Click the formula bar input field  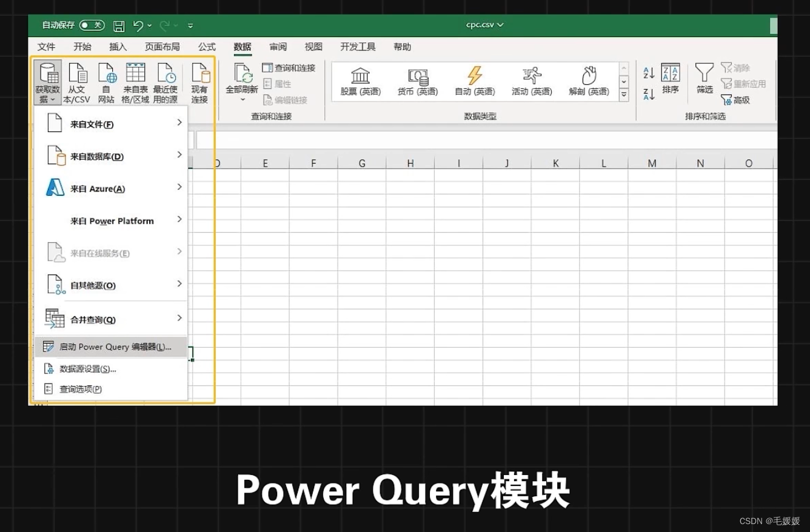coord(486,140)
